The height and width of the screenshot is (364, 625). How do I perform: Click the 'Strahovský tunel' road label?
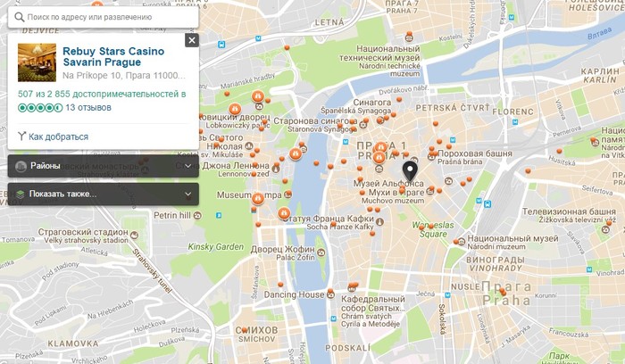(153, 270)
